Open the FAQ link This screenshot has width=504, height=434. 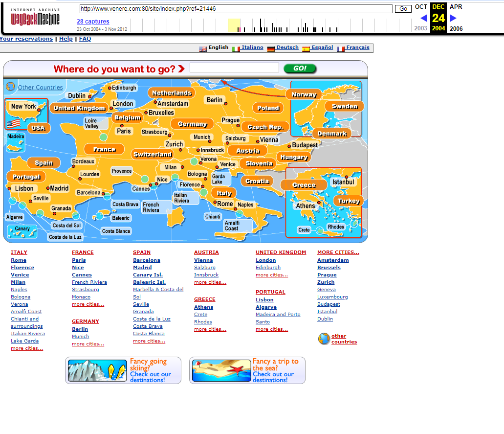[x=85, y=39]
